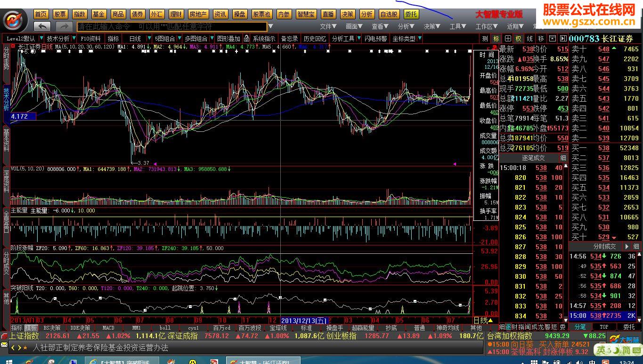643x364 pixels.
Task: Click the lock icon beside 图形叠加
Action: [247, 39]
